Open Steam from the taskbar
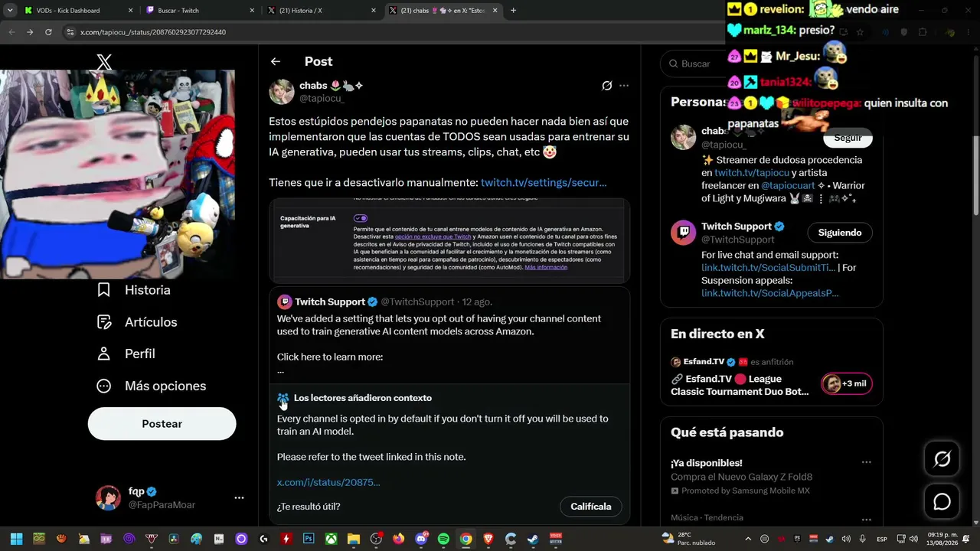This screenshot has height=551, width=980. tap(533, 539)
